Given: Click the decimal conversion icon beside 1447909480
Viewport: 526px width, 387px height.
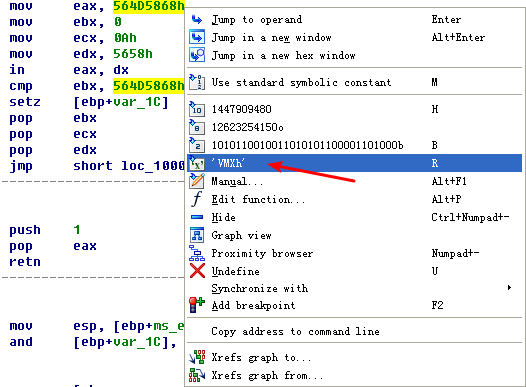Looking at the screenshot, I should tap(197, 109).
